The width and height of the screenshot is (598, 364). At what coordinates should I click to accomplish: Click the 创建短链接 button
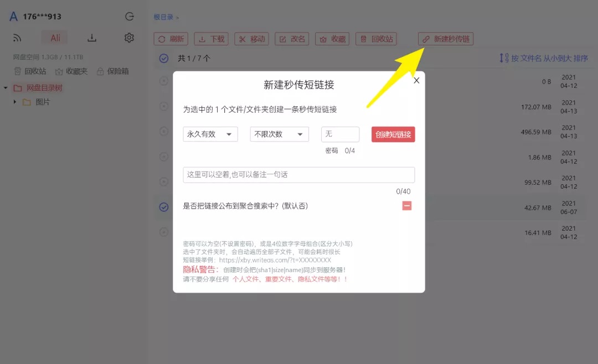click(x=393, y=134)
